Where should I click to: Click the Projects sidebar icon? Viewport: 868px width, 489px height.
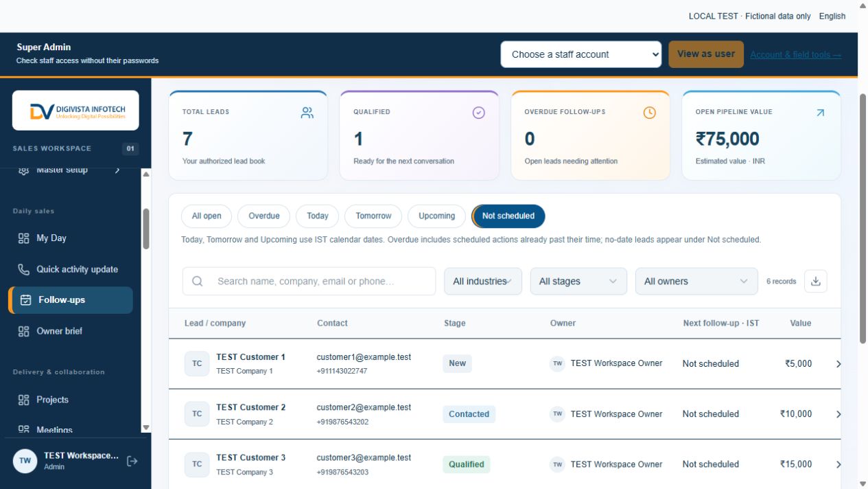[24, 400]
